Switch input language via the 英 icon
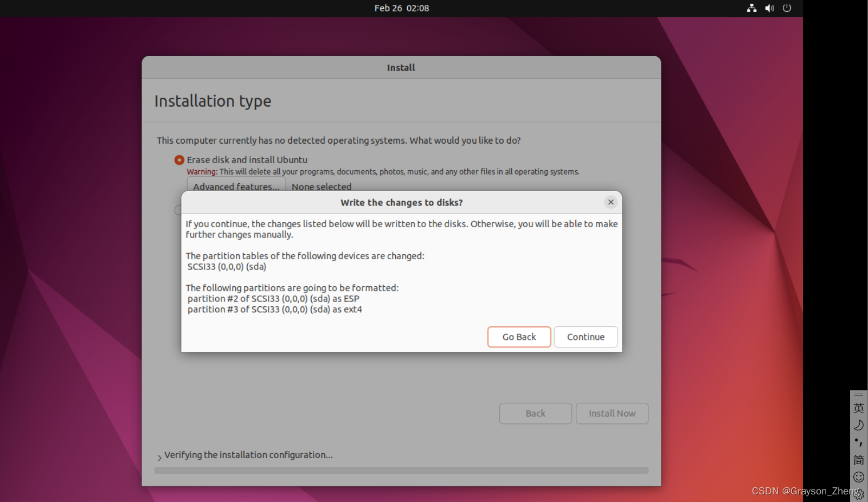Viewport: 868px width, 502px height. 859,408
